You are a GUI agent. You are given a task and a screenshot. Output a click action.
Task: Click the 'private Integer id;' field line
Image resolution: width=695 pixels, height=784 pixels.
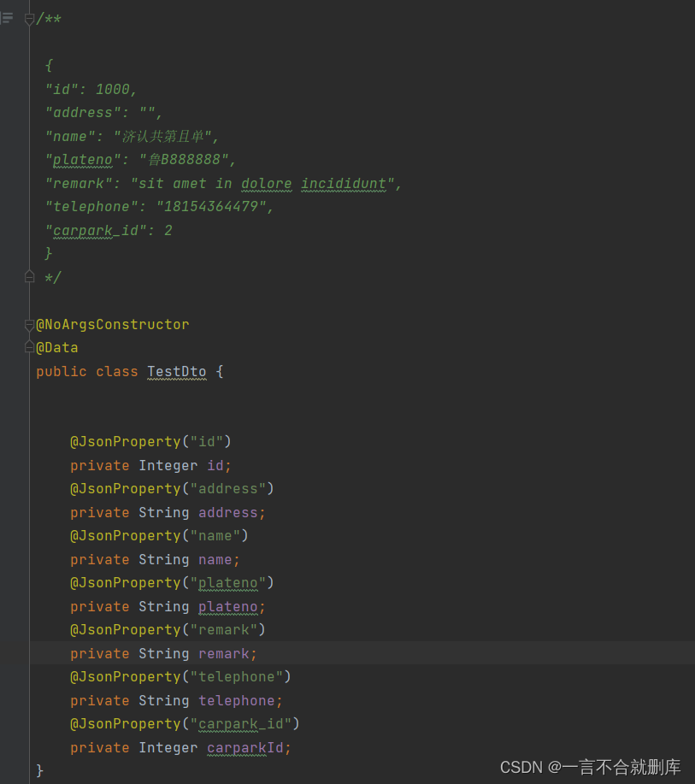pos(150,465)
